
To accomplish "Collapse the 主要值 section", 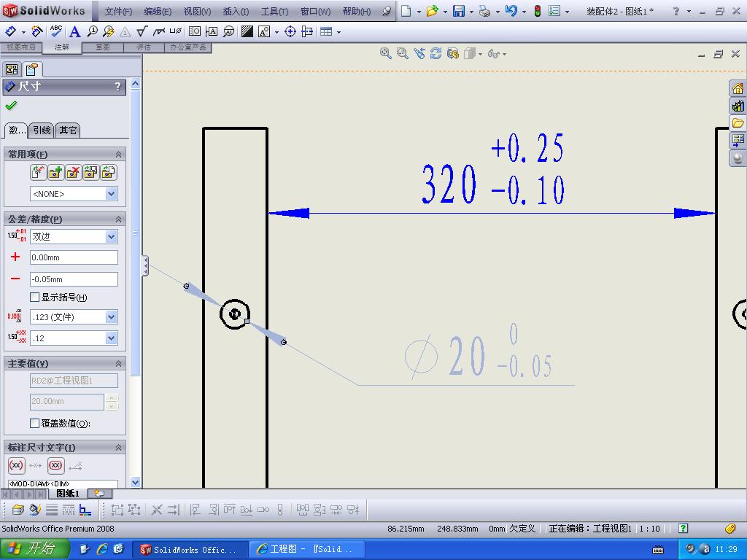I will (118, 364).
